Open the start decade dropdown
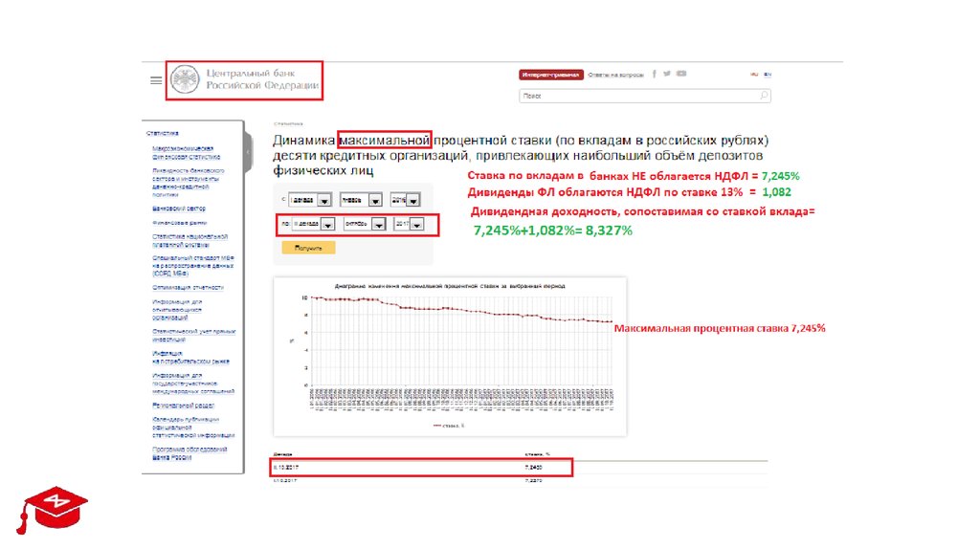Image resolution: width=980 pixels, height=549 pixels. click(323, 200)
